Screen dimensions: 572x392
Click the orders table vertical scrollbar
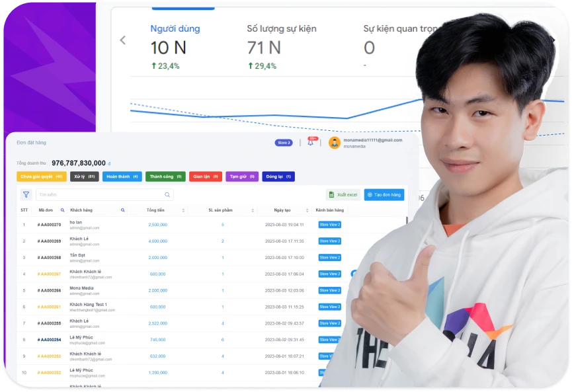407,221
